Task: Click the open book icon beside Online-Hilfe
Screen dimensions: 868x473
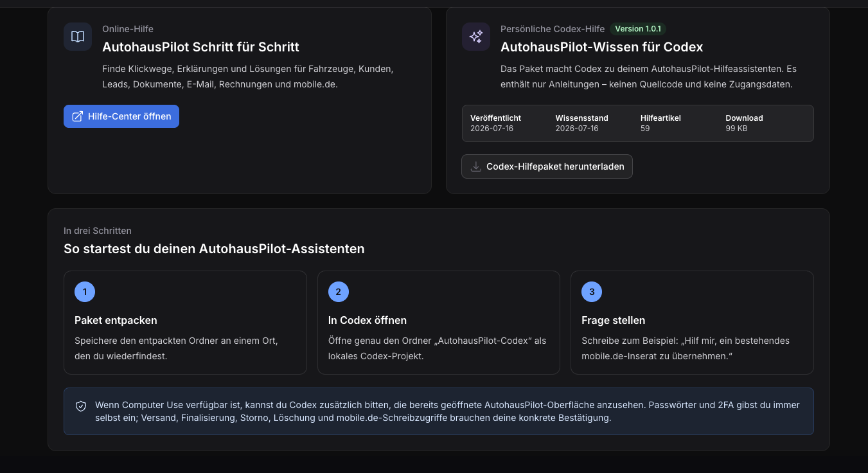Action: pos(78,37)
